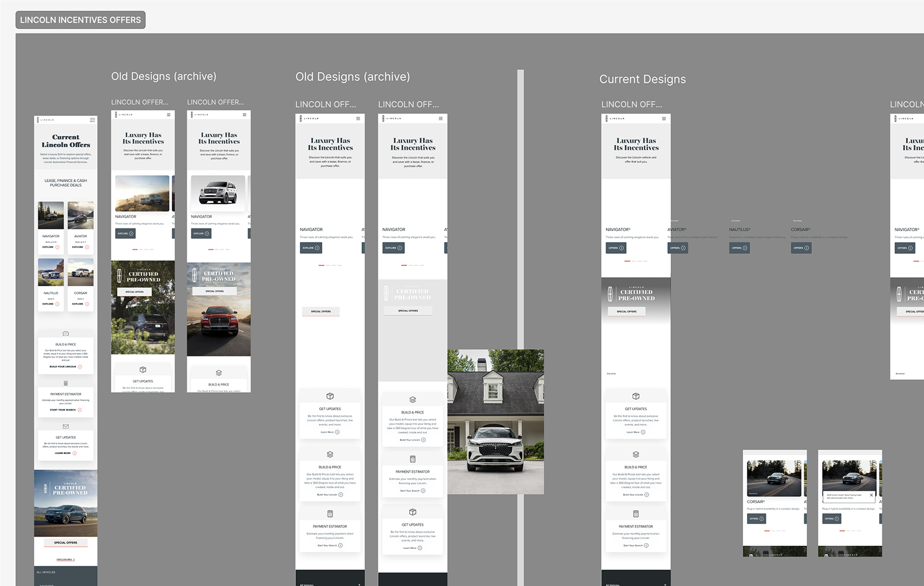Click hamburger menu icon in Current Lincoln Offers frame
Image resolution: width=924 pixels, height=586 pixels.
[93, 120]
